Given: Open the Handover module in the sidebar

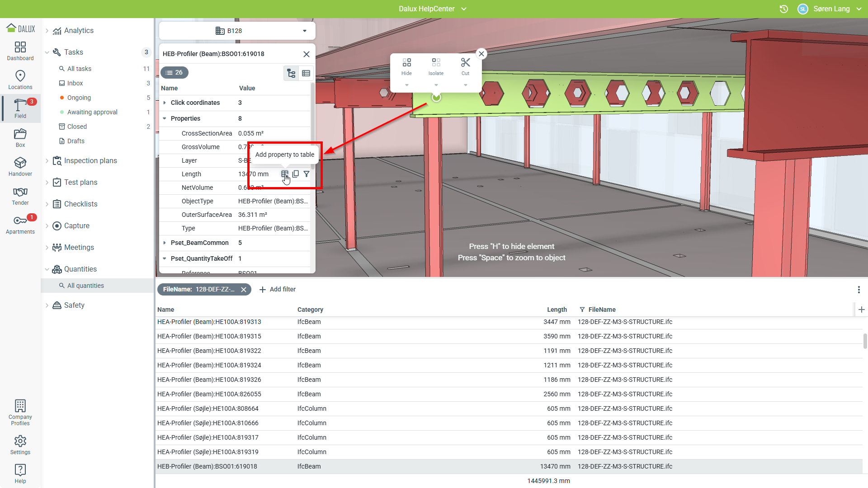Looking at the screenshot, I should click(x=20, y=166).
